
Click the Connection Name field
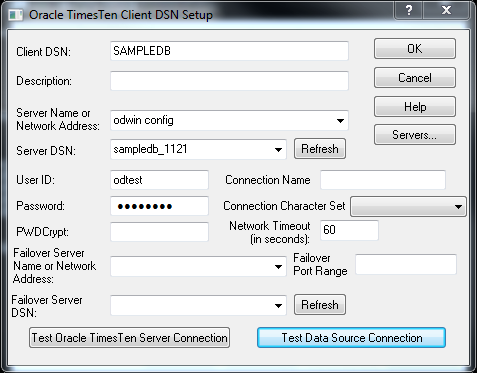pyautogui.click(x=383, y=180)
